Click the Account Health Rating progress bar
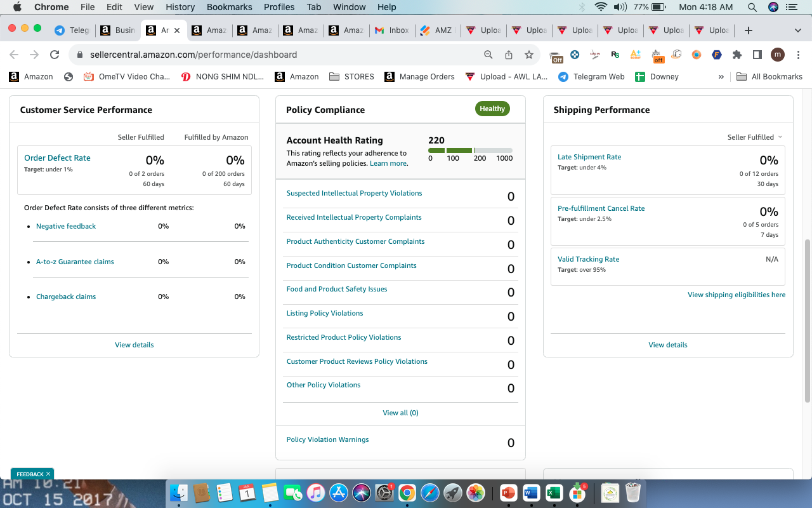812x508 pixels. coord(470,150)
